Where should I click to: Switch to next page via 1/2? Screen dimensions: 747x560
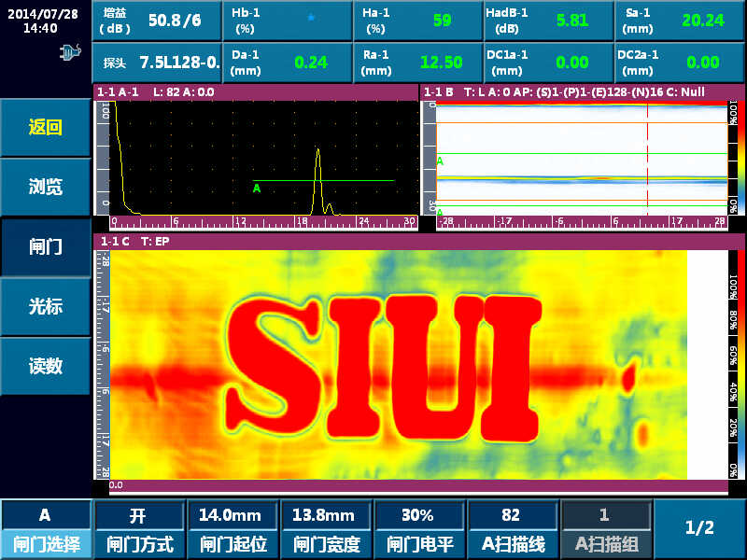coord(699,528)
